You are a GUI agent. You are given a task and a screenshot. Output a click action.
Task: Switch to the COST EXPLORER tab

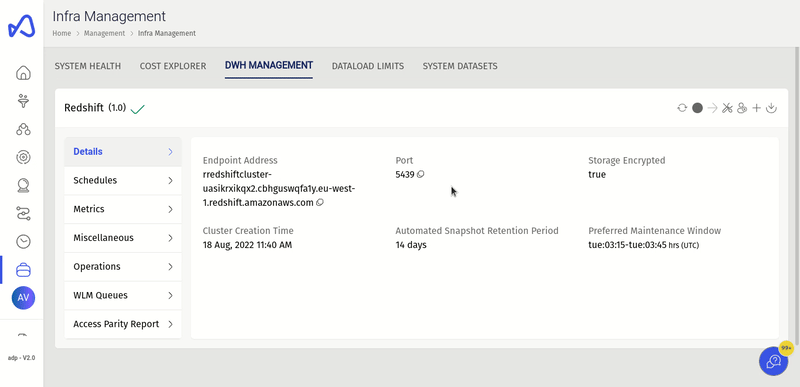click(173, 66)
